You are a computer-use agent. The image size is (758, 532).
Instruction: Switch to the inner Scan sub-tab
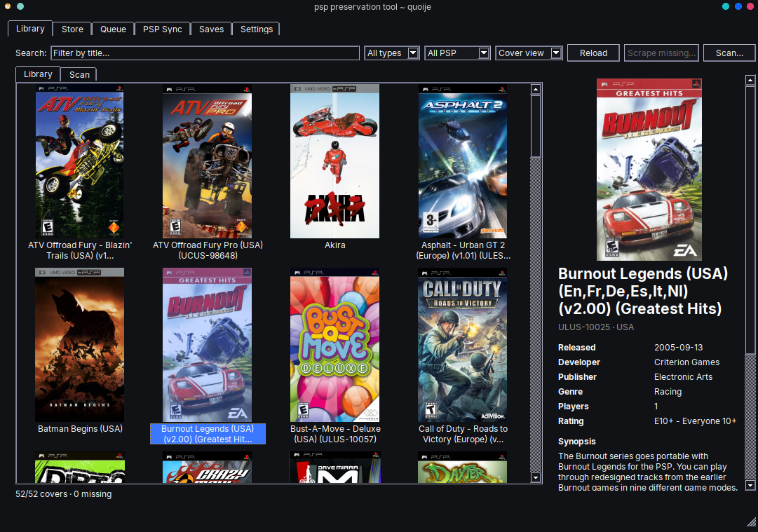79,74
